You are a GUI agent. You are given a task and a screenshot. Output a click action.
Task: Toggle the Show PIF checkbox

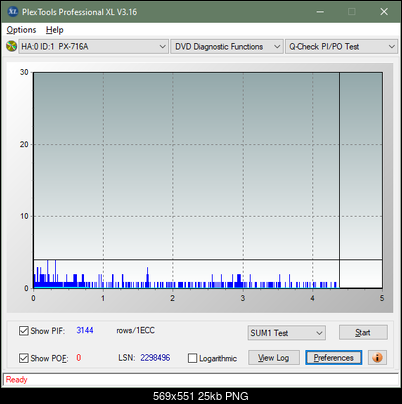(24, 331)
